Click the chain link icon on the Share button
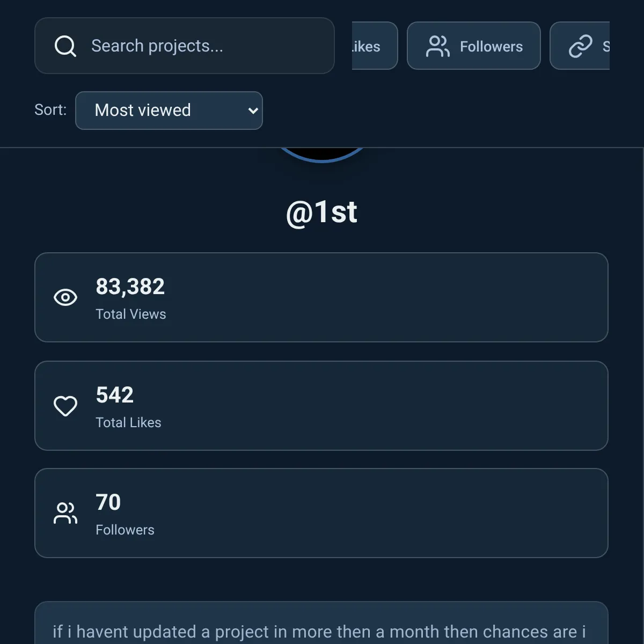The height and width of the screenshot is (644, 644). (x=580, y=46)
